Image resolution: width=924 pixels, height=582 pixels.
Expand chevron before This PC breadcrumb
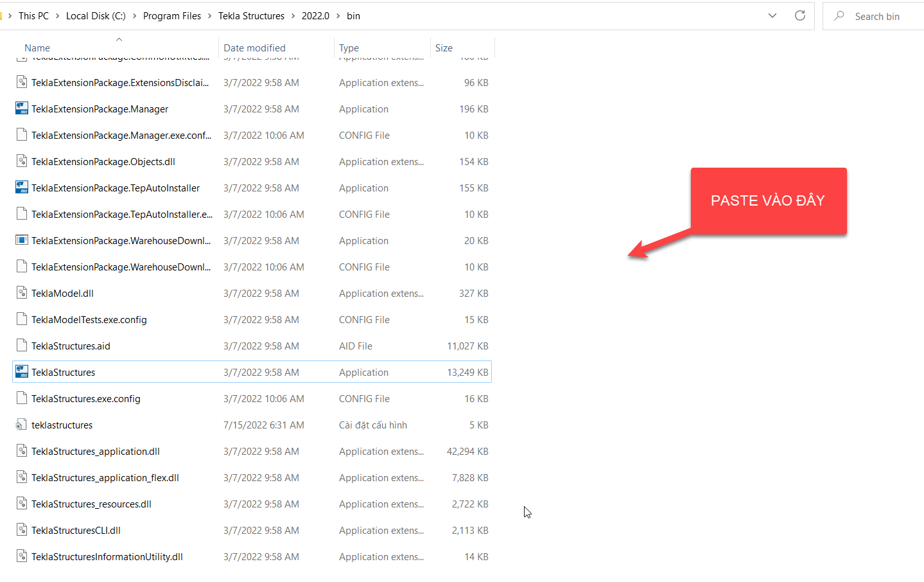pos(10,16)
